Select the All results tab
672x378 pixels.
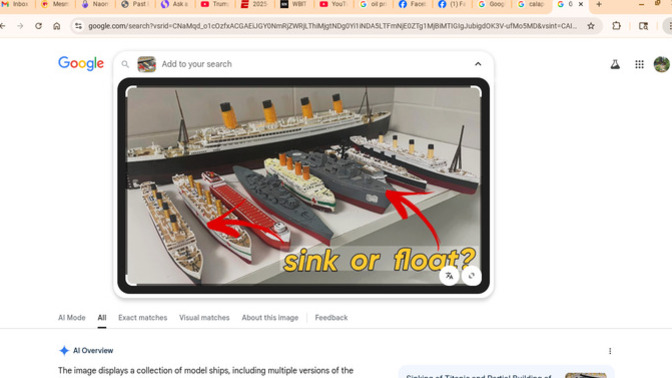tap(102, 318)
